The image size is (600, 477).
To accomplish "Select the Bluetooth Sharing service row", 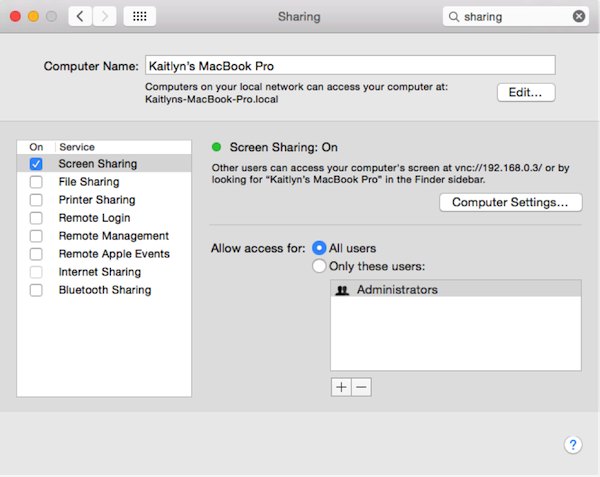I will click(104, 290).
